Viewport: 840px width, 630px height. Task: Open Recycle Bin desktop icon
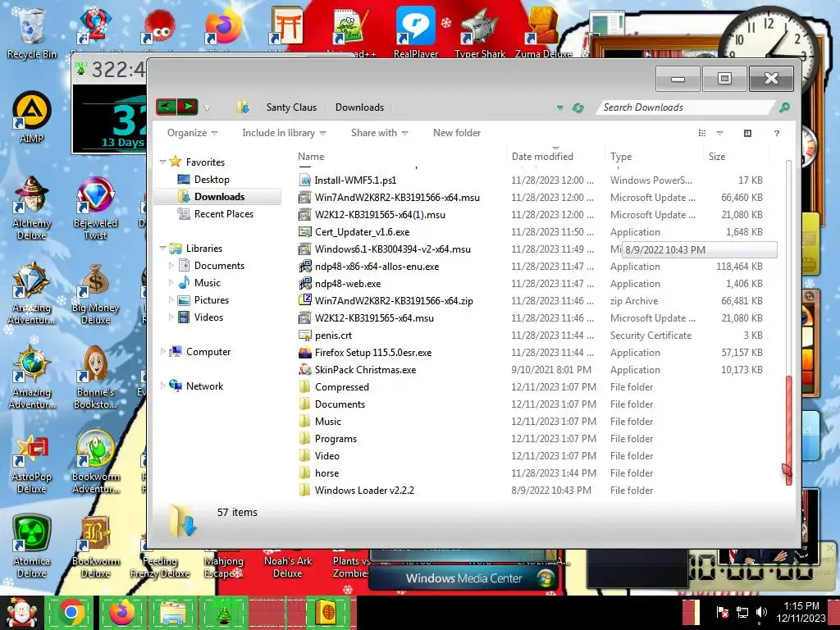coord(31,31)
